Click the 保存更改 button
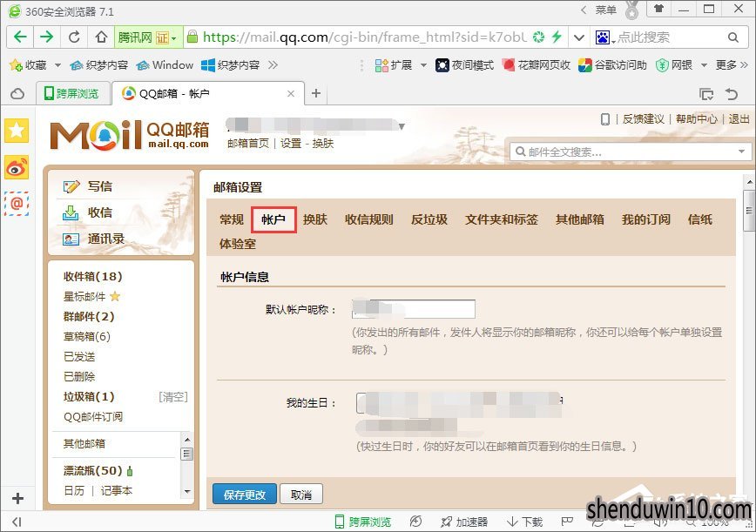 pyautogui.click(x=245, y=495)
